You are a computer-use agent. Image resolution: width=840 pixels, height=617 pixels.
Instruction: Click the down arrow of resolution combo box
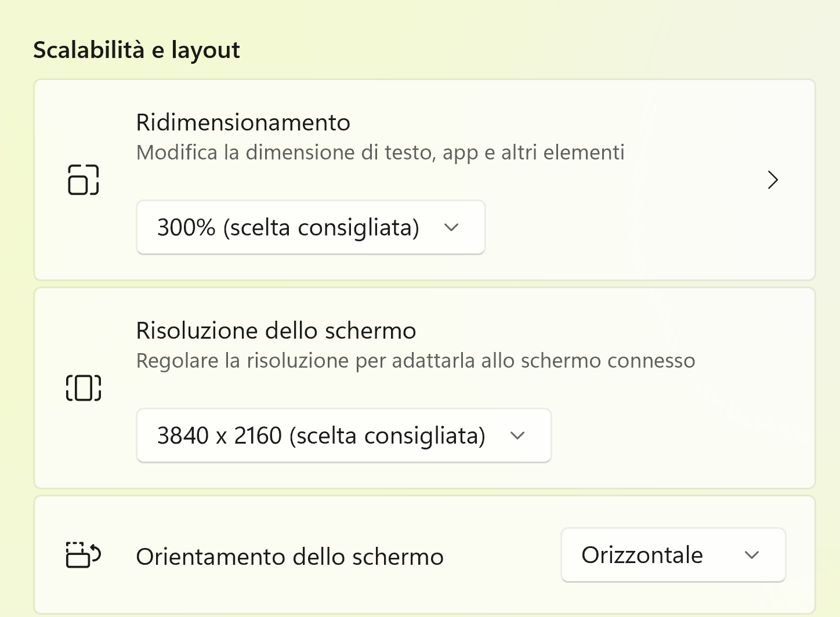click(517, 435)
